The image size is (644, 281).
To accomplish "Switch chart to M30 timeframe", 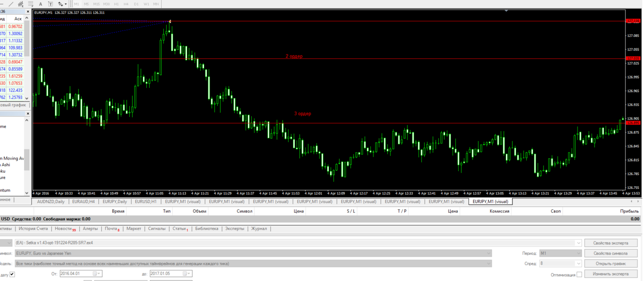I will (106, 4).
